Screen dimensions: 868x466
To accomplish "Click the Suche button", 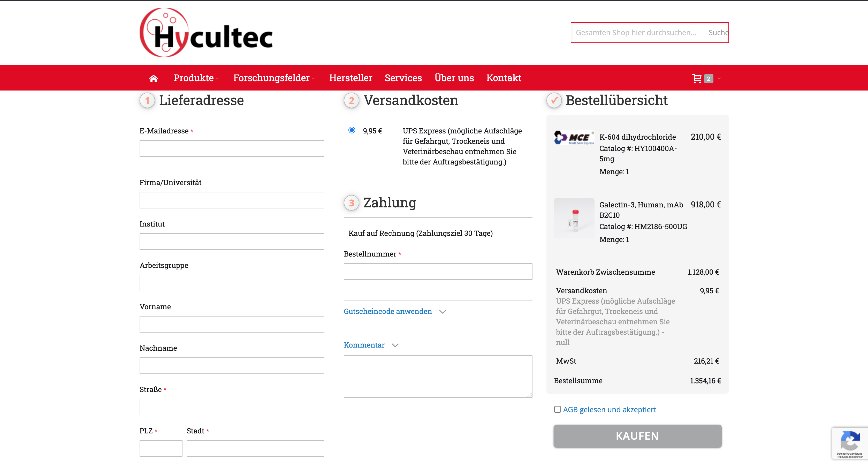I will tap(718, 33).
